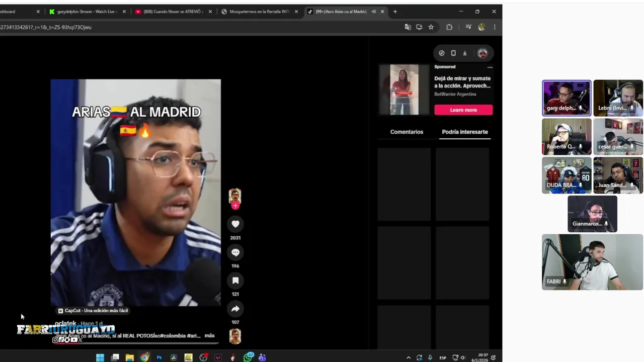The width and height of the screenshot is (644, 362).
Task: Share the video with arrow icon
Action: tap(235, 308)
